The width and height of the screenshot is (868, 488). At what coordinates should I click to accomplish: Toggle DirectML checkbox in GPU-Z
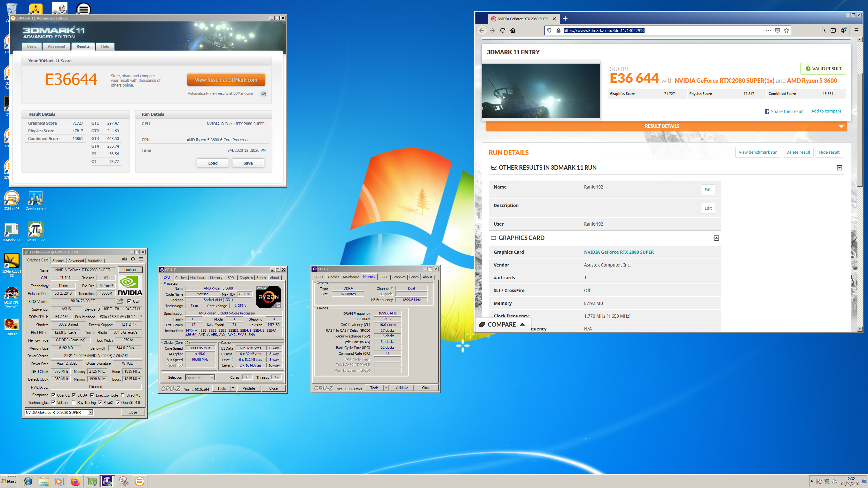[x=123, y=395]
